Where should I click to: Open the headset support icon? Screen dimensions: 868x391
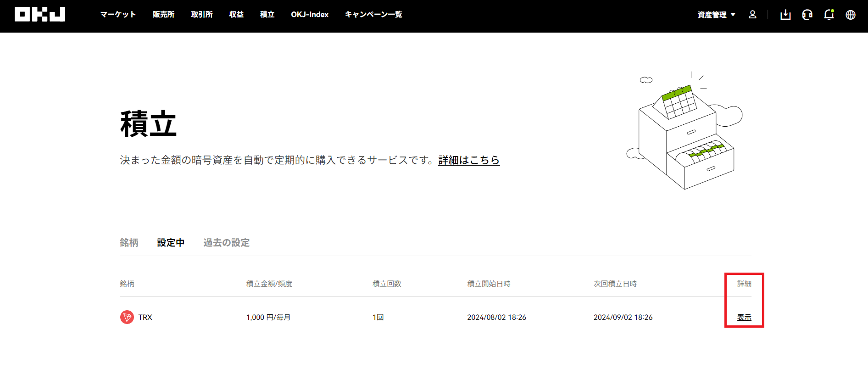click(x=807, y=15)
